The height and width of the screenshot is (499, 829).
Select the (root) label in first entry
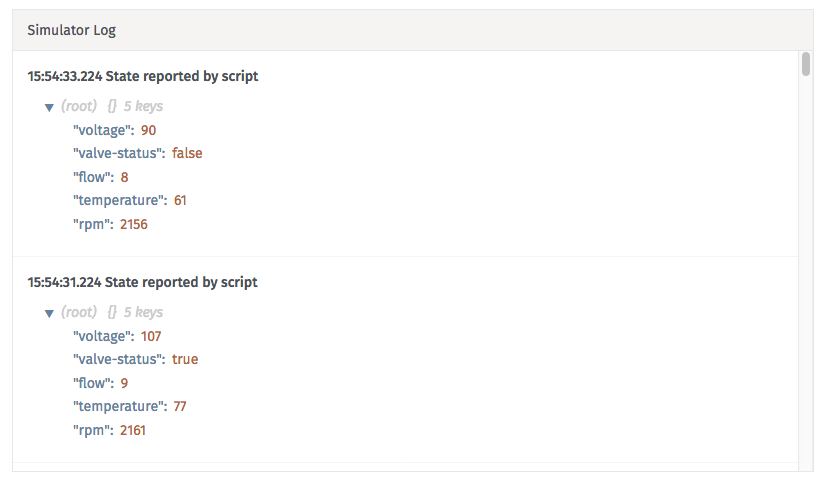tap(79, 106)
